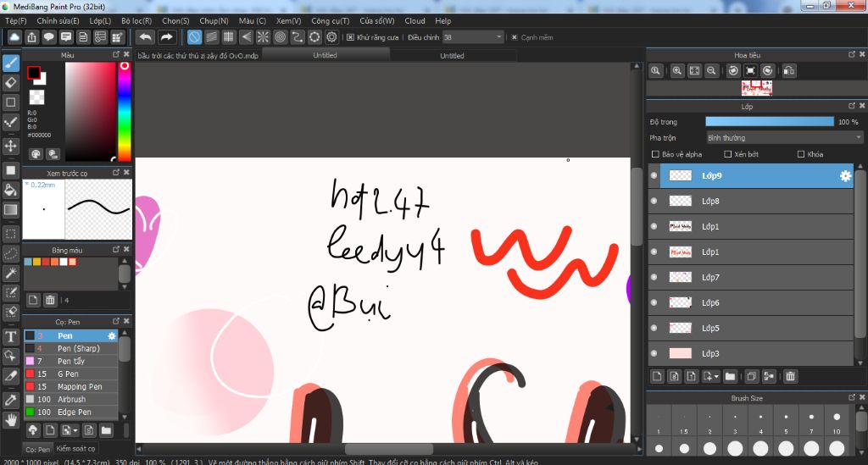This screenshot has height=465, width=868.
Task: Adjust the Độ trong opacity slider
Action: pyautogui.click(x=770, y=122)
